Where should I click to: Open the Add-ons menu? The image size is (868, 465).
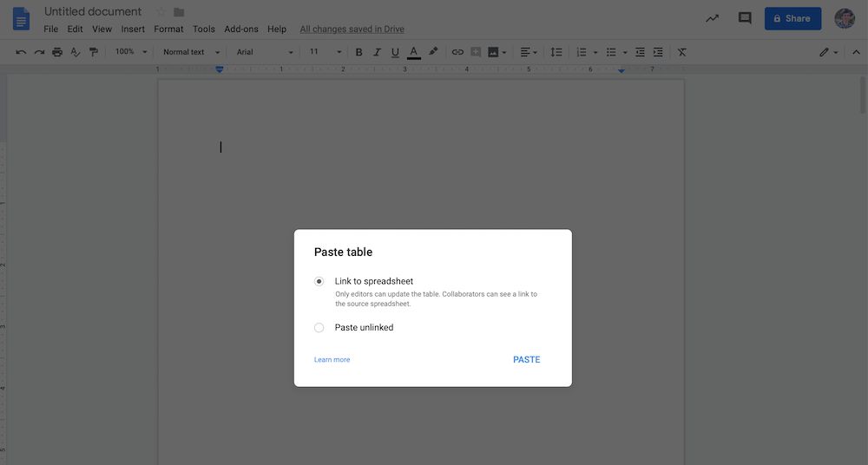[x=240, y=29]
